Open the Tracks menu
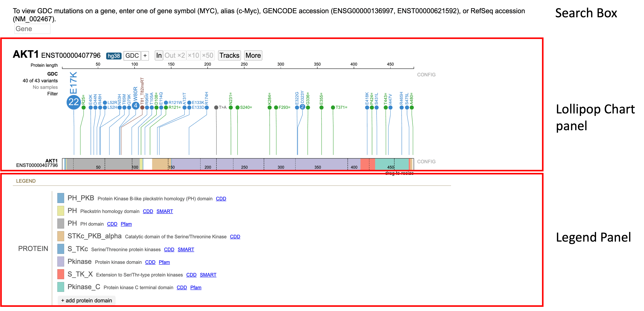This screenshot has width=644, height=311. (x=229, y=56)
